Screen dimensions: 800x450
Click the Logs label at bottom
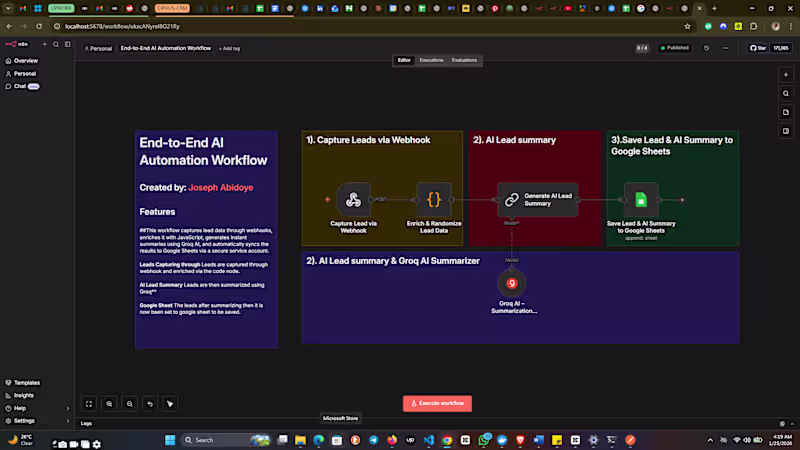86,423
